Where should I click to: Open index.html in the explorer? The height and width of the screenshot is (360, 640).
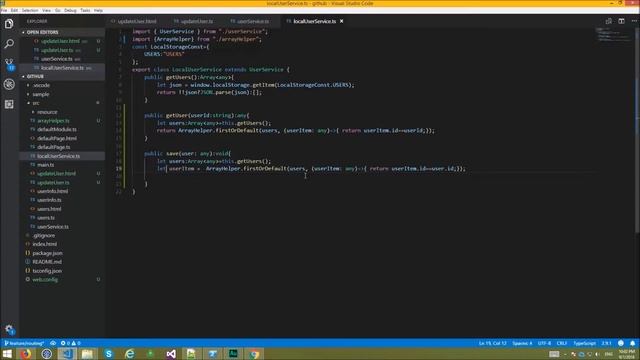pyautogui.click(x=44, y=244)
